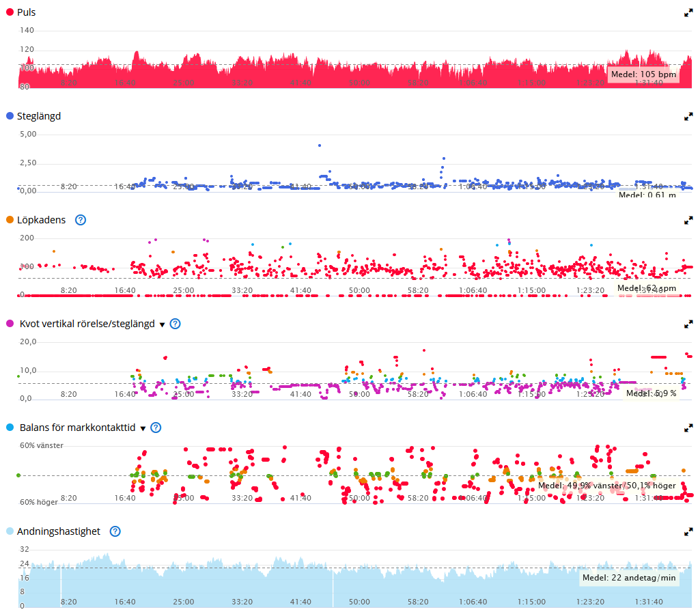
Task: Click the 8:20 mark on Andningshastighet chart
Action: (69, 602)
